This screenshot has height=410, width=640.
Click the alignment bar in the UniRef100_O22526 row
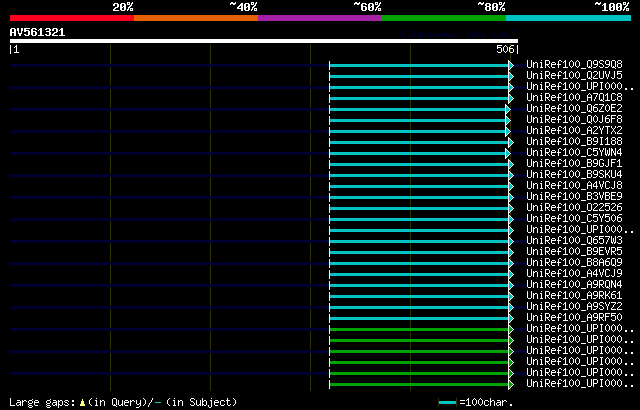click(419, 208)
